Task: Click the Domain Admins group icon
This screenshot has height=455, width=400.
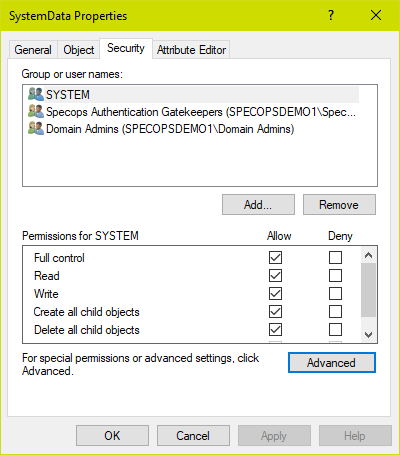Action: pos(36,129)
